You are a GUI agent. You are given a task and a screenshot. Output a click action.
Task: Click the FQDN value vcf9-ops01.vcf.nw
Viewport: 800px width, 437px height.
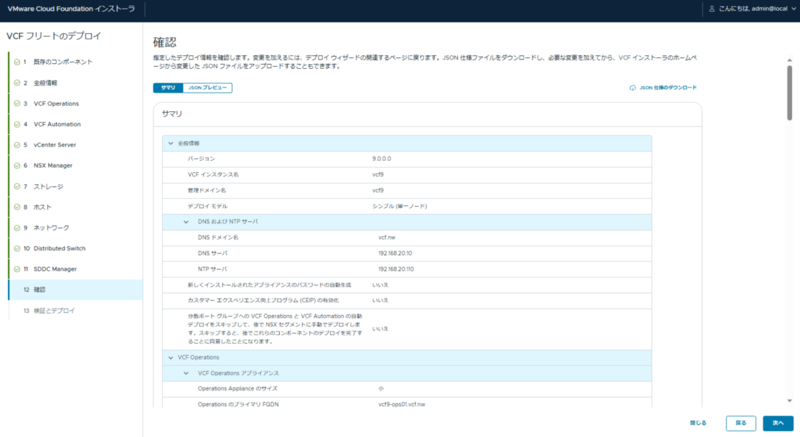402,404
